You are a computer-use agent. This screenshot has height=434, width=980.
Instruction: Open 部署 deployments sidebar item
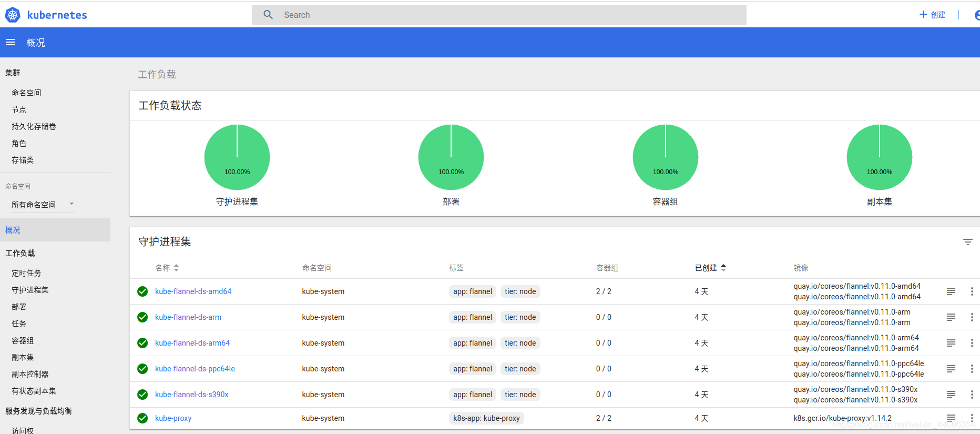(x=19, y=307)
